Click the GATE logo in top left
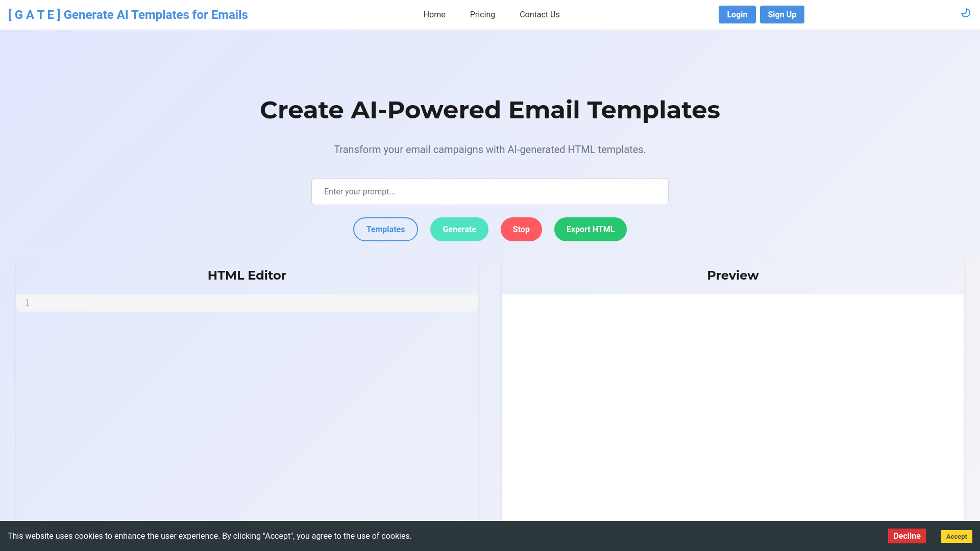Viewport: 980px width, 551px height. pos(128,15)
